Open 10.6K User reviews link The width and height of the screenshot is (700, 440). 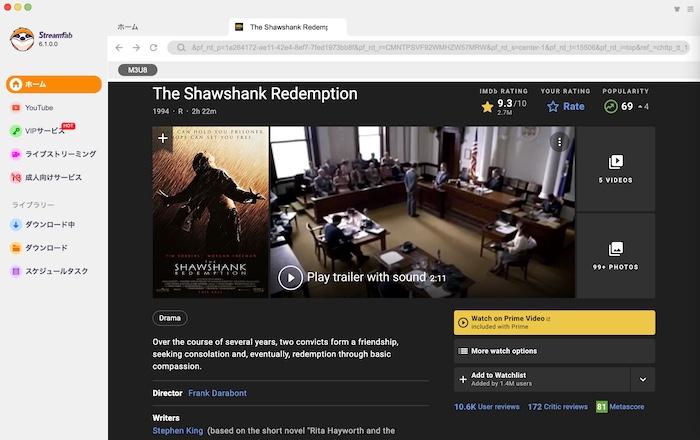(487, 407)
